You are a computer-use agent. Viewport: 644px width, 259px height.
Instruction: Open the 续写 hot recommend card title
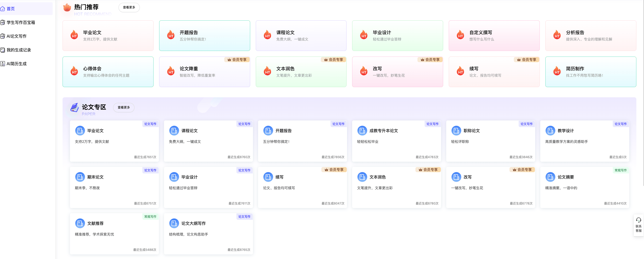pyautogui.click(x=474, y=69)
